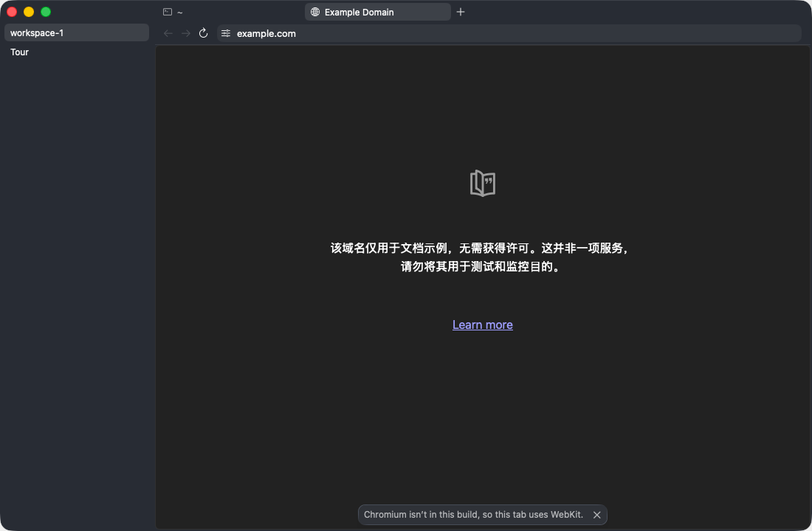This screenshot has height=531, width=812.
Task: Click the red close window button
Action: click(x=12, y=12)
